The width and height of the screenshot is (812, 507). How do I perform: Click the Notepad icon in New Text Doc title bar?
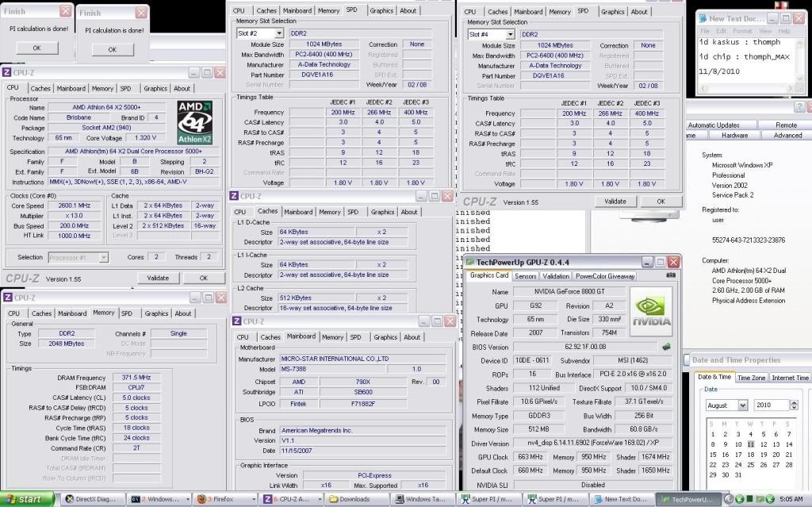tap(703, 19)
